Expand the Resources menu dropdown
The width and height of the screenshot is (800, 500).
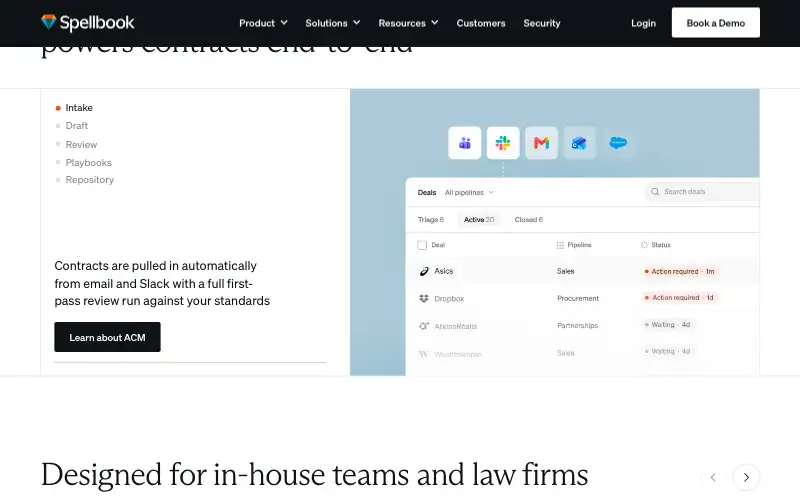click(408, 23)
